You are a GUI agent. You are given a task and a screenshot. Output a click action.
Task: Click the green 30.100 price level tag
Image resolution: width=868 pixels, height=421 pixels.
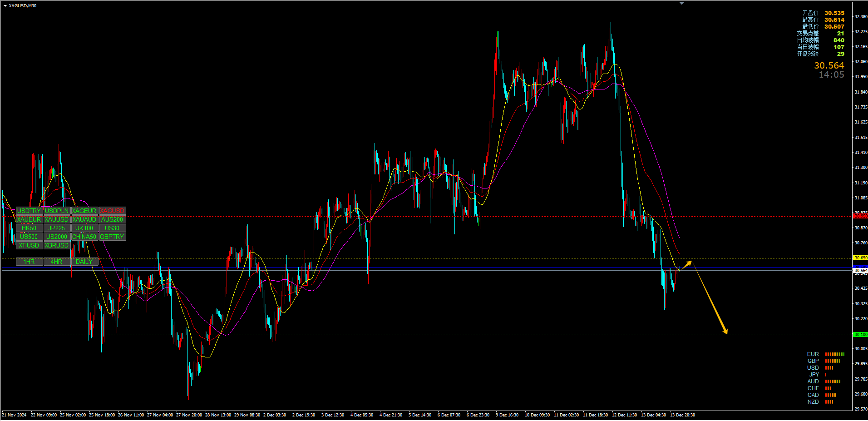860,335
